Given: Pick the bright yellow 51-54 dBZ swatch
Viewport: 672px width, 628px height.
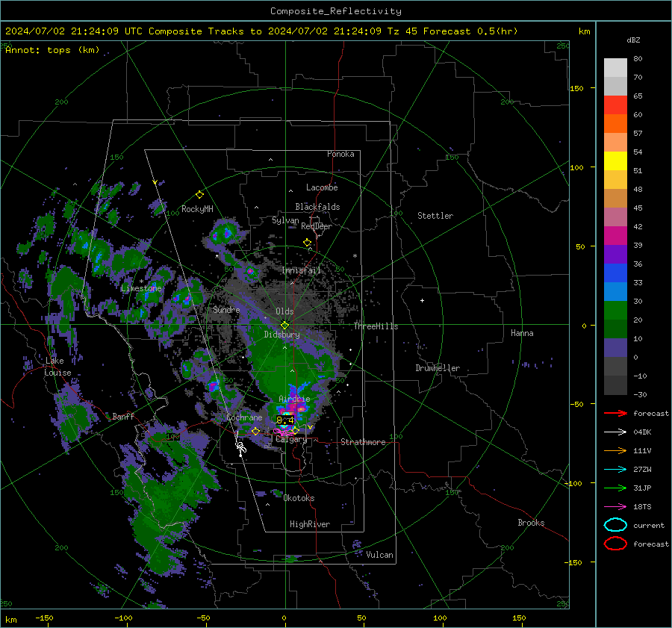Looking at the screenshot, I should (615, 161).
